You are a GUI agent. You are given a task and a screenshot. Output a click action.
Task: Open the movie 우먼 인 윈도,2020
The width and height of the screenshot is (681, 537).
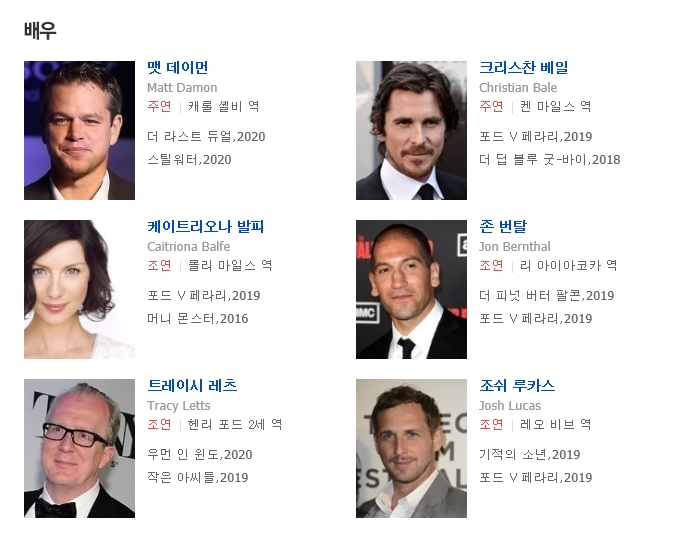[x=200, y=454]
